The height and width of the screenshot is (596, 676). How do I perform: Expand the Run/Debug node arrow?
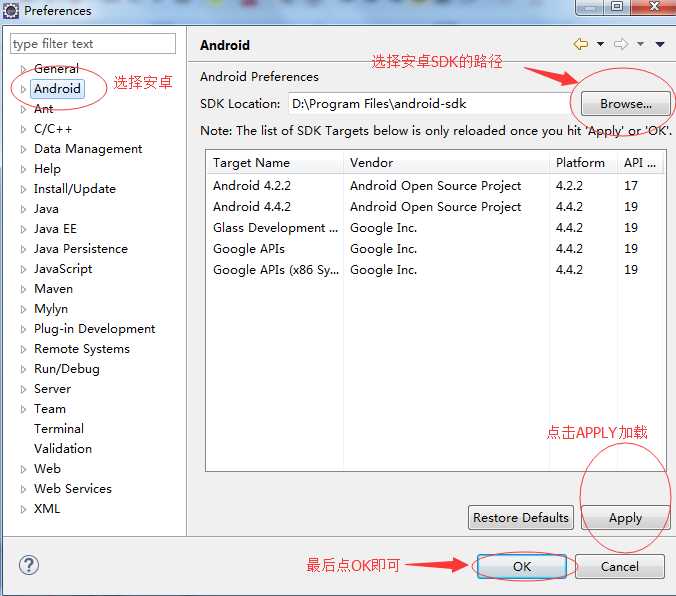pyautogui.click(x=23, y=369)
